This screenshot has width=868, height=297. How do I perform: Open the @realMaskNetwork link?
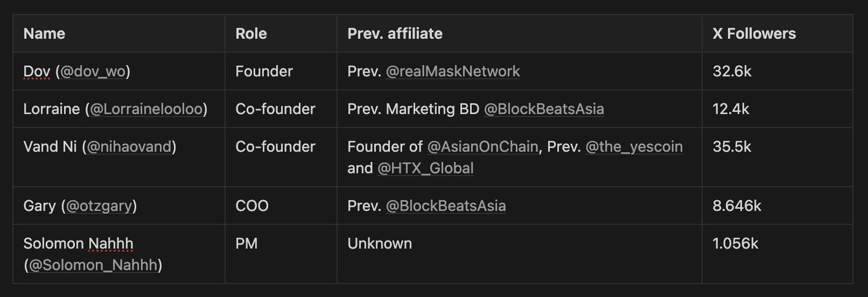[453, 72]
